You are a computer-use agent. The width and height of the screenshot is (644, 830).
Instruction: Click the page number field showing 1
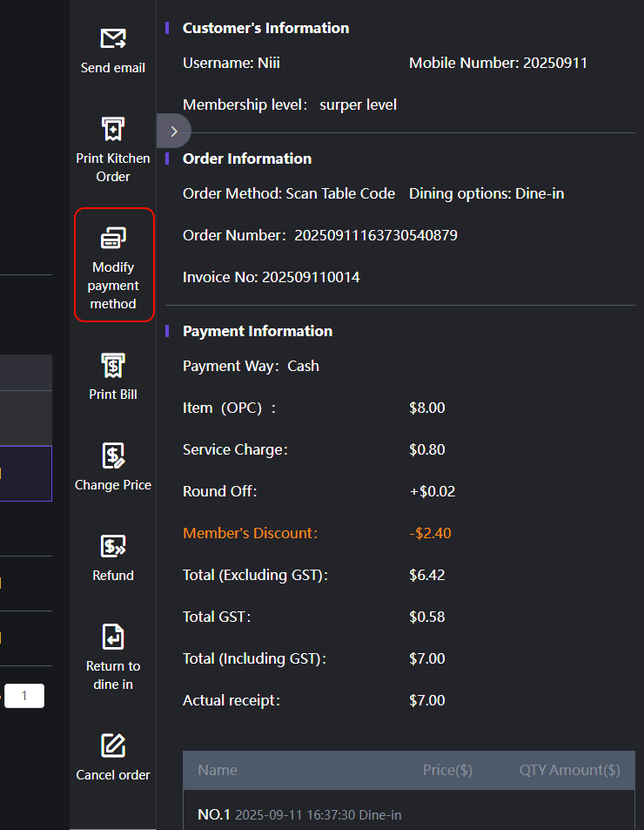coord(24,696)
